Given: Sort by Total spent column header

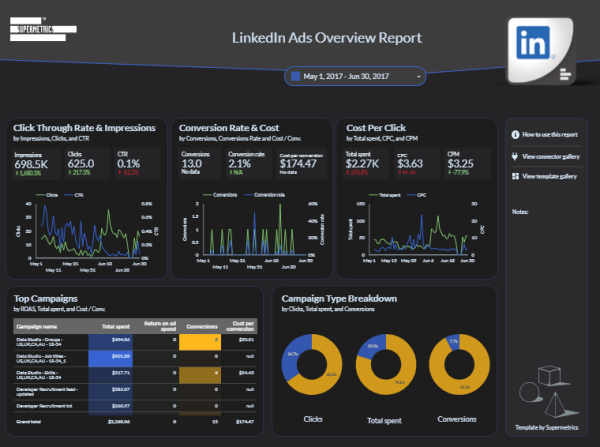Looking at the screenshot, I should coord(116,326).
